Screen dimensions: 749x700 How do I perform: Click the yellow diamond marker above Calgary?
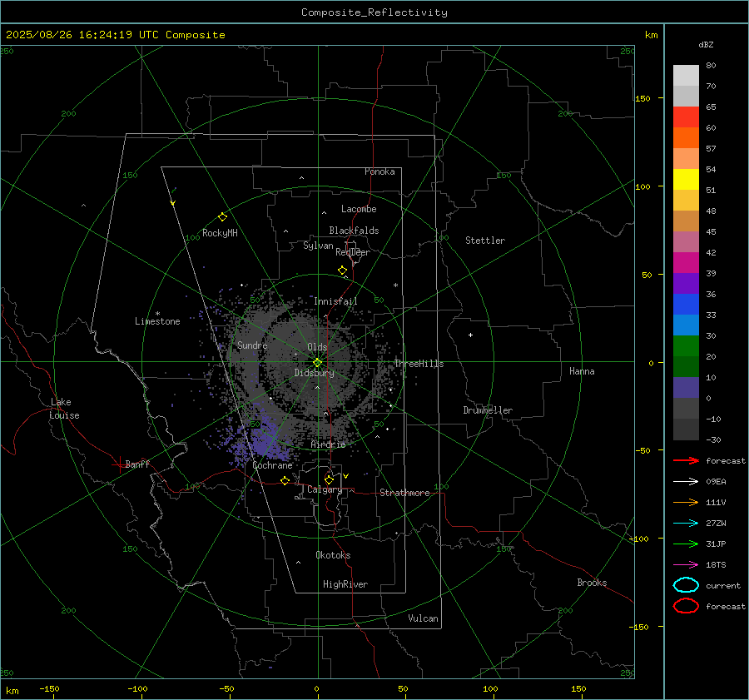tap(329, 479)
